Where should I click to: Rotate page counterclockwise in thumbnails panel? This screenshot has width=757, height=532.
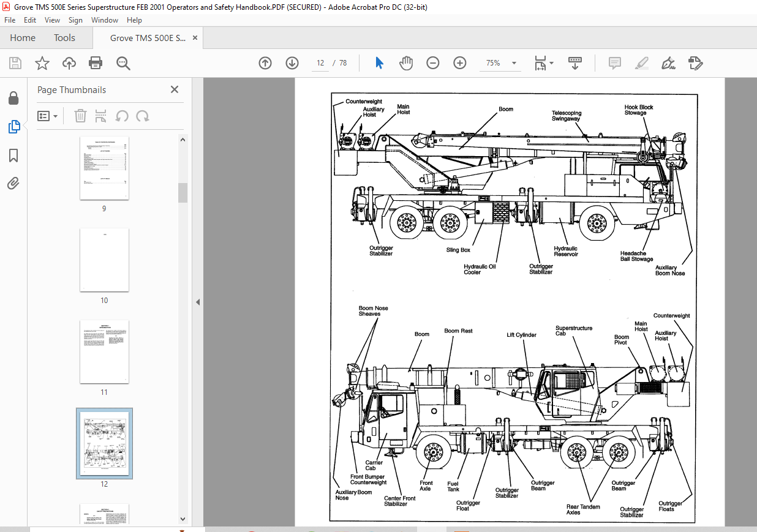(x=121, y=116)
